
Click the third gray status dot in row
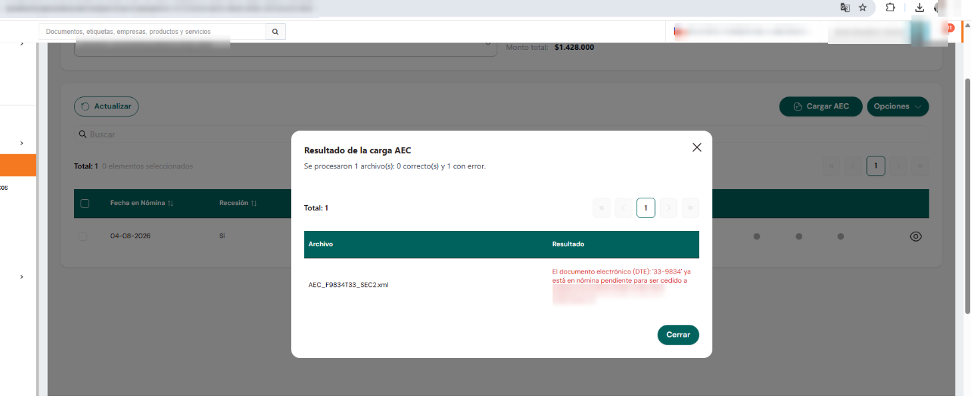tap(841, 236)
